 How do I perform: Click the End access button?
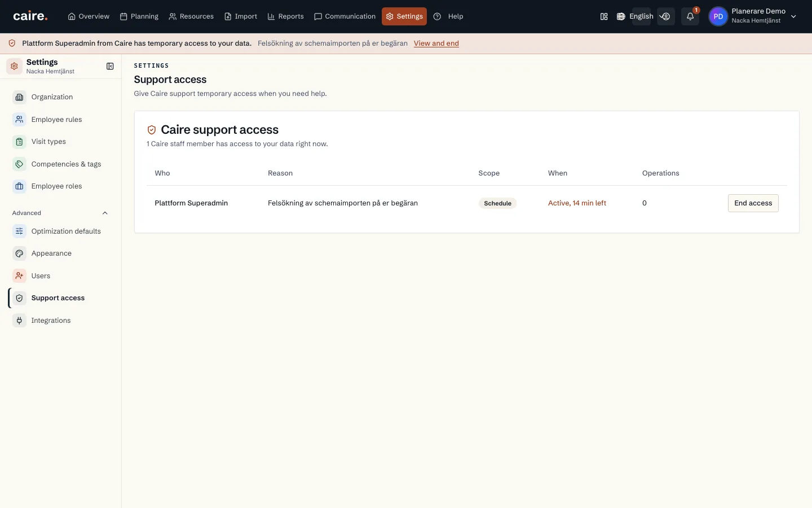[753, 203]
